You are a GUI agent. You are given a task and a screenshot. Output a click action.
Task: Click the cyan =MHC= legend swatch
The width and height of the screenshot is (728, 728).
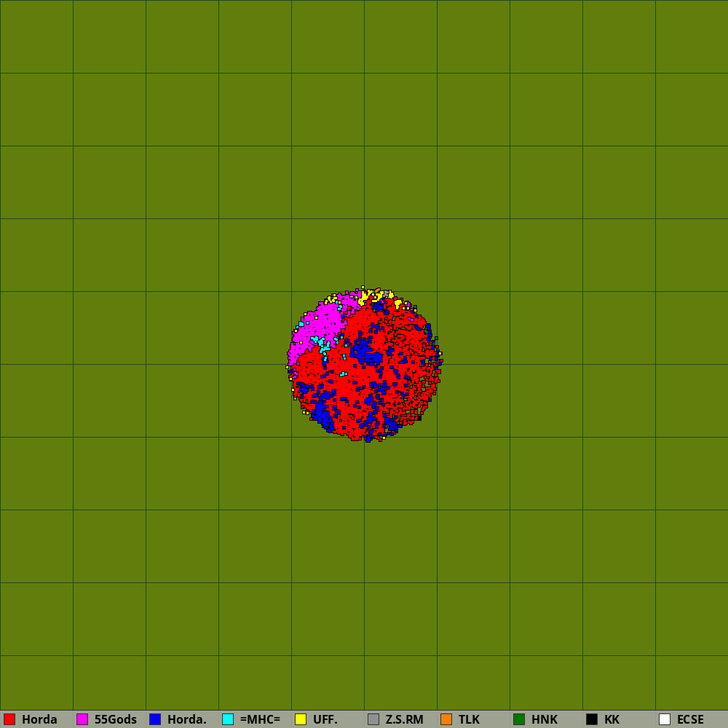tap(228, 719)
